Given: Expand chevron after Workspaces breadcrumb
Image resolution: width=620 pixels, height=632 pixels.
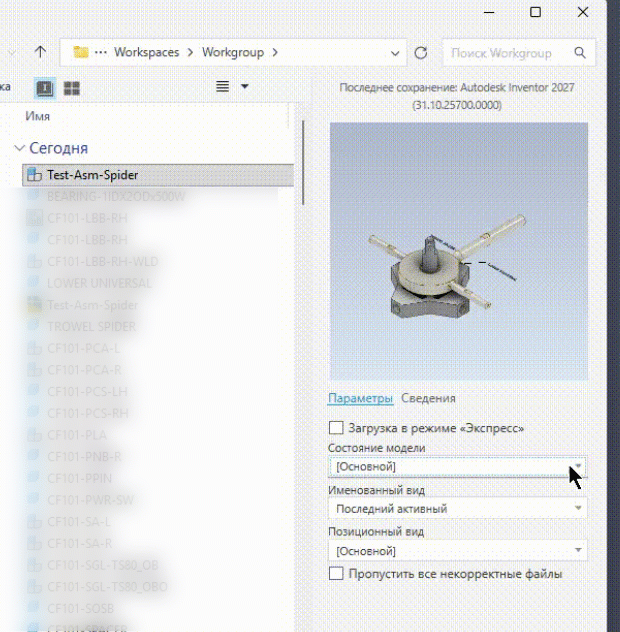Looking at the screenshot, I should point(190,52).
